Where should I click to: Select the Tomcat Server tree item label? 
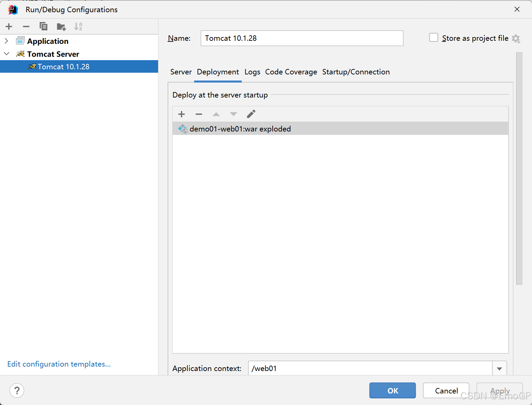click(x=53, y=54)
